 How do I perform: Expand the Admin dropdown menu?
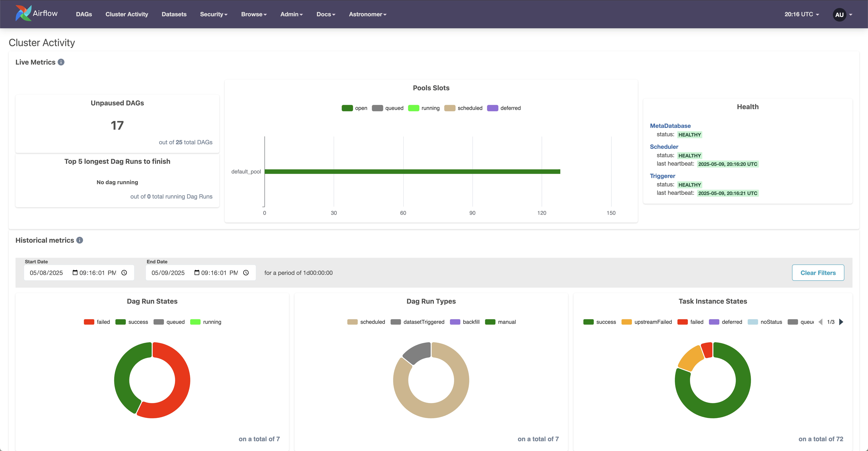click(x=292, y=14)
